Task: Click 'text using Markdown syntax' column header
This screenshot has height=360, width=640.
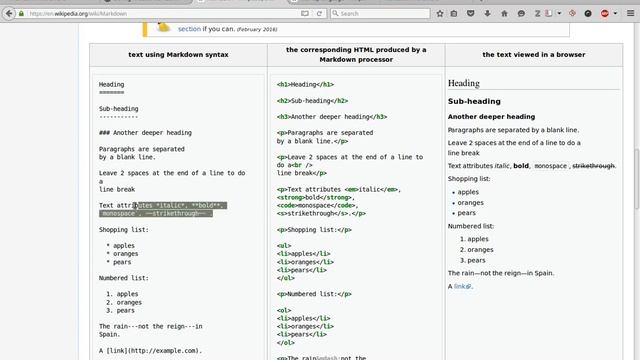Action: pos(178,54)
